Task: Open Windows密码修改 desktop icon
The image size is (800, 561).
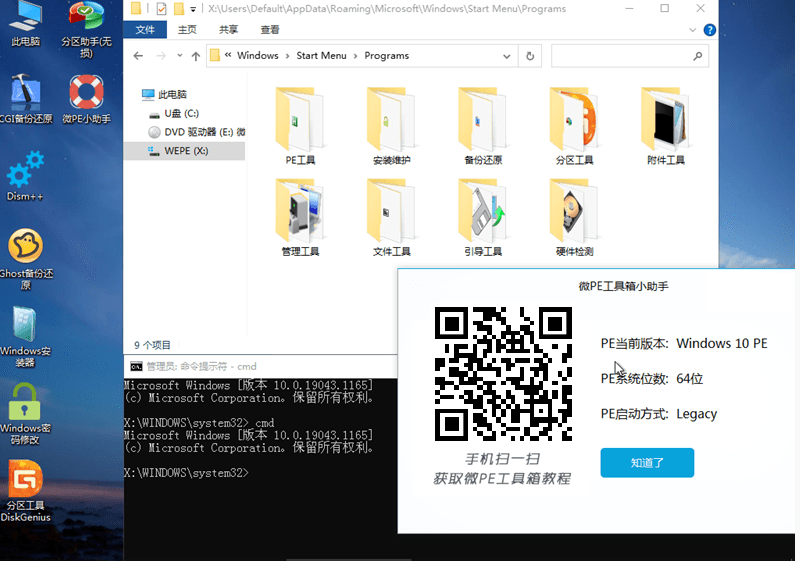Action: pyautogui.click(x=25, y=414)
